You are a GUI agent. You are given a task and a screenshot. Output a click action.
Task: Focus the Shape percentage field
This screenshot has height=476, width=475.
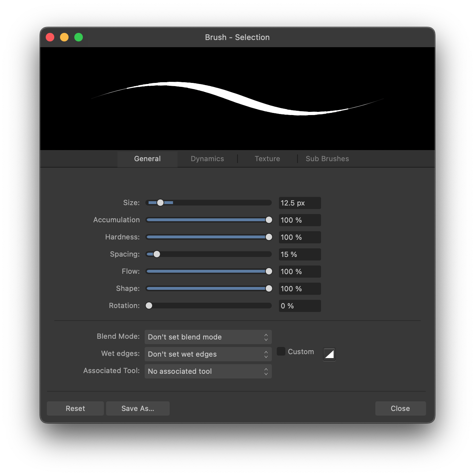[x=300, y=289]
